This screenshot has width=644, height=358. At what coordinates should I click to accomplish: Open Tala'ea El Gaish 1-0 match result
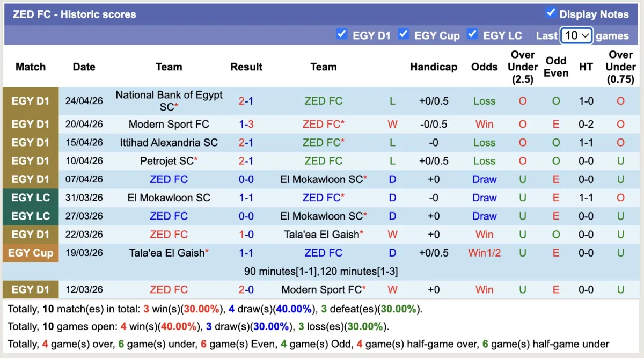point(246,235)
